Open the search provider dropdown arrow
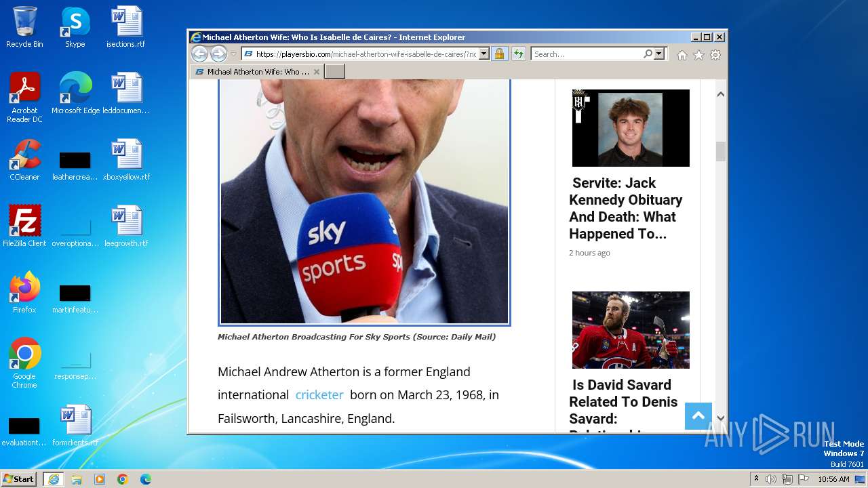This screenshot has height=488, width=868. click(658, 54)
